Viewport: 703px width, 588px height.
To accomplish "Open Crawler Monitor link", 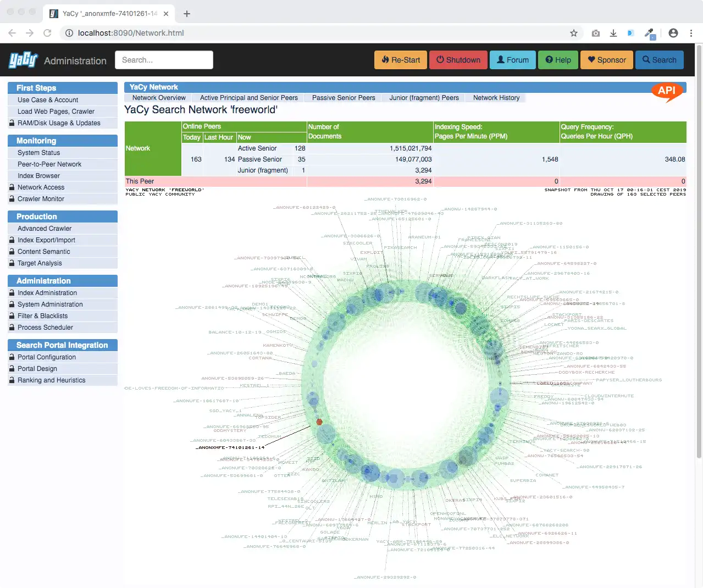I will point(41,199).
